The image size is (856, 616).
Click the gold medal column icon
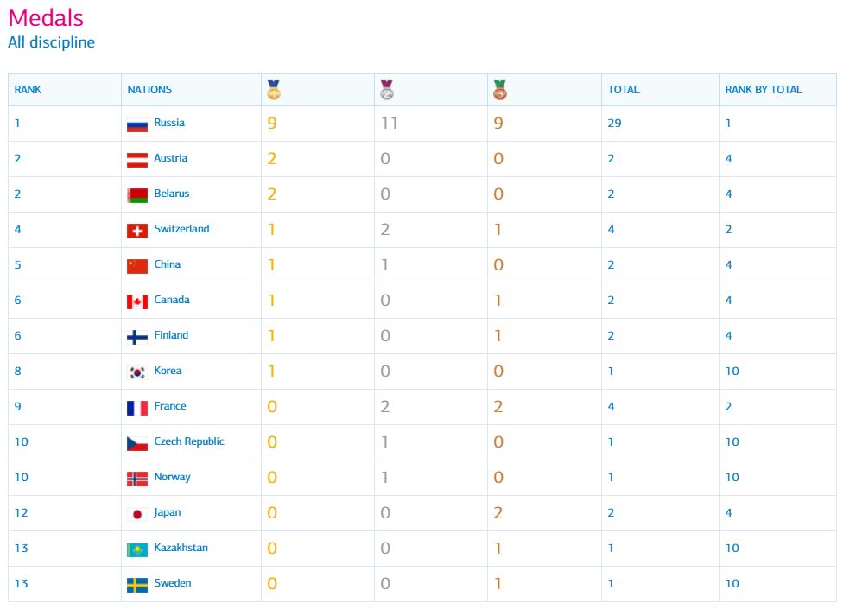point(274,90)
